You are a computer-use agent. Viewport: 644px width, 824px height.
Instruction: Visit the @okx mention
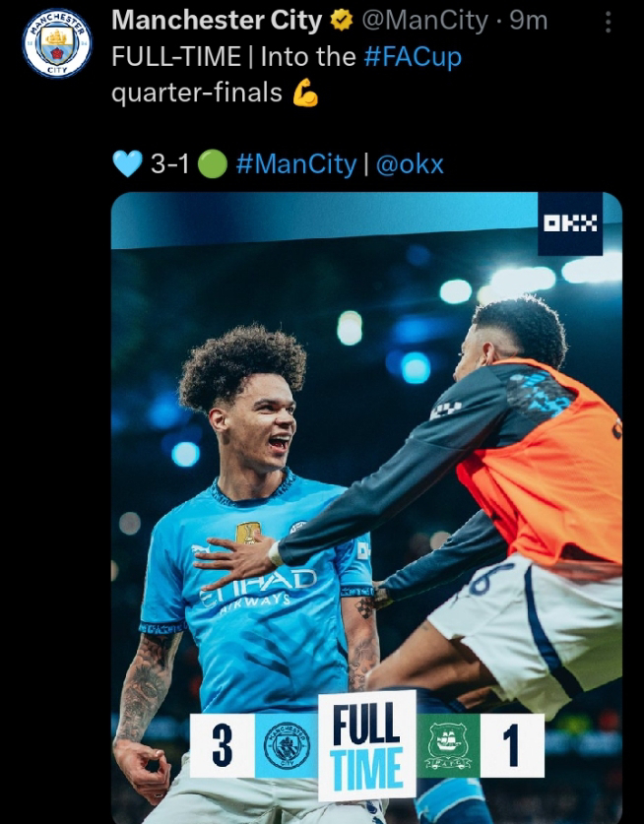[x=410, y=164]
